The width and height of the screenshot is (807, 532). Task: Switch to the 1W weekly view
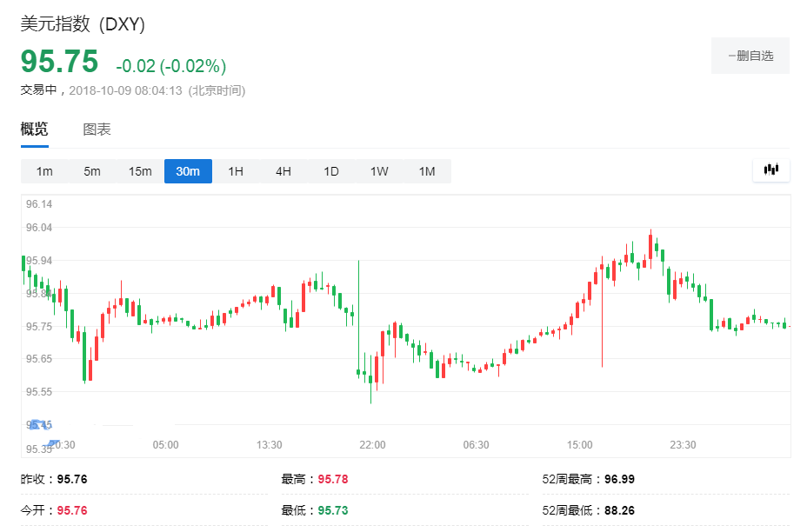click(x=379, y=171)
